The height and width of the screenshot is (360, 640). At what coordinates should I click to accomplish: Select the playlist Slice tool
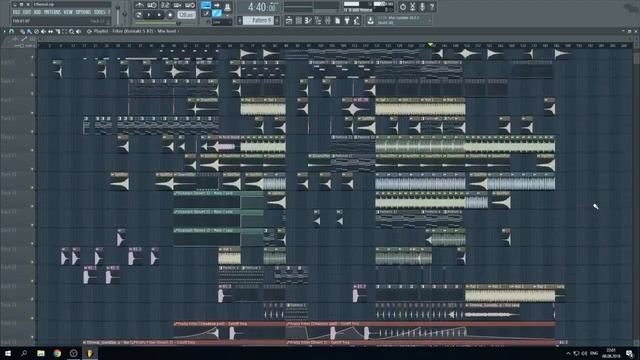pyautogui.click(x=58, y=31)
